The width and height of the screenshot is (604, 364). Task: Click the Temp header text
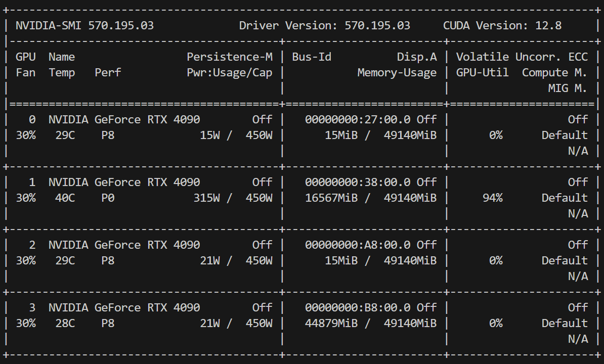coord(62,73)
